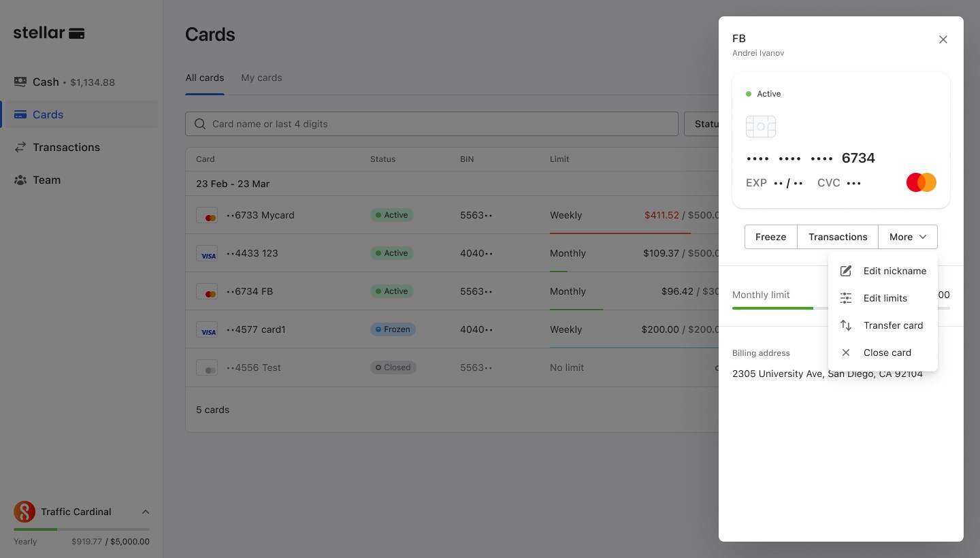Image resolution: width=980 pixels, height=558 pixels.
Task: Click Mastercard icon in 6734 FB row
Action: (207, 291)
